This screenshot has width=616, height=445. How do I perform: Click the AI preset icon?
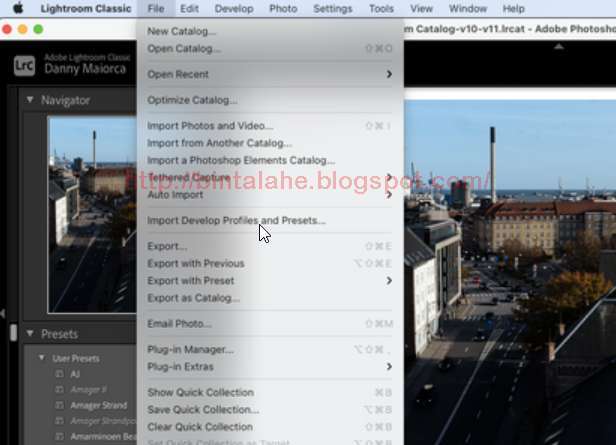(59, 374)
